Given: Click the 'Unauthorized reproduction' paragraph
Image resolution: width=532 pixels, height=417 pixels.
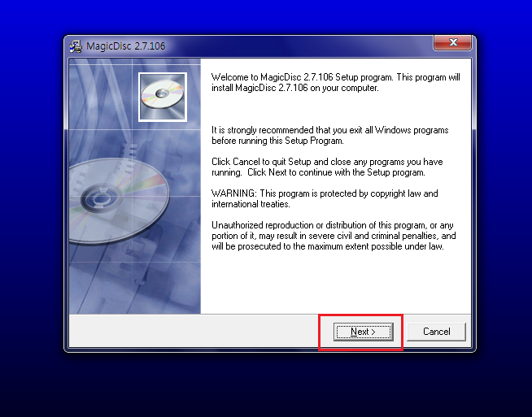Looking at the screenshot, I should point(334,236).
